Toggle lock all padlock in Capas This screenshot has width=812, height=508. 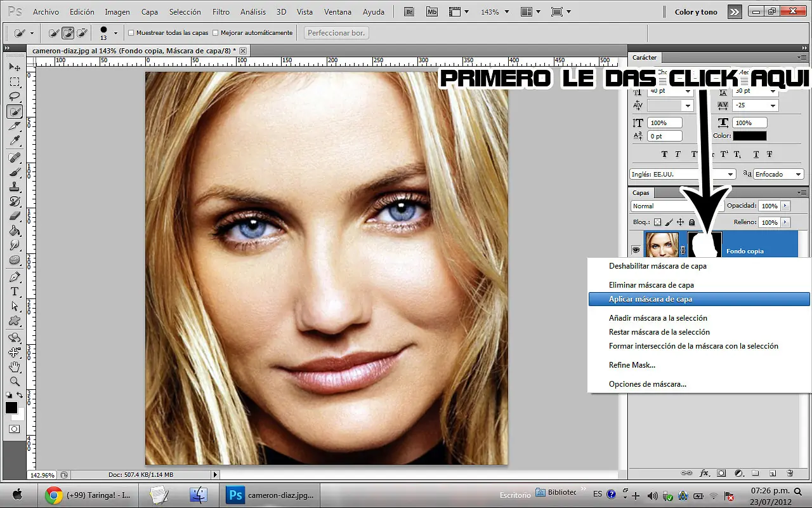691,222
